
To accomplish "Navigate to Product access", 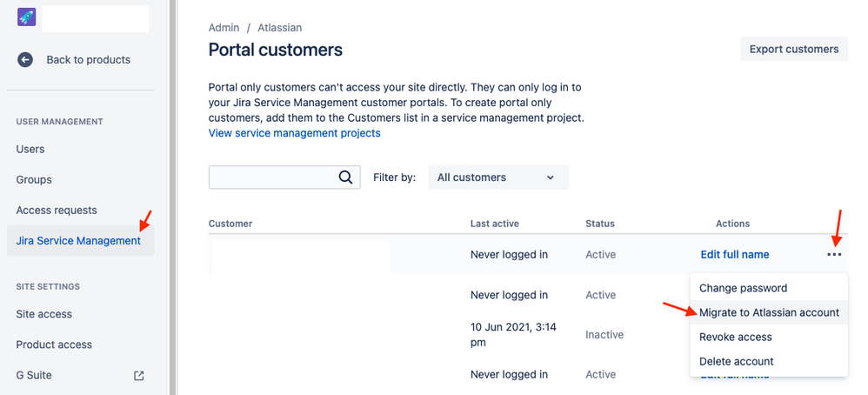I will tap(54, 345).
